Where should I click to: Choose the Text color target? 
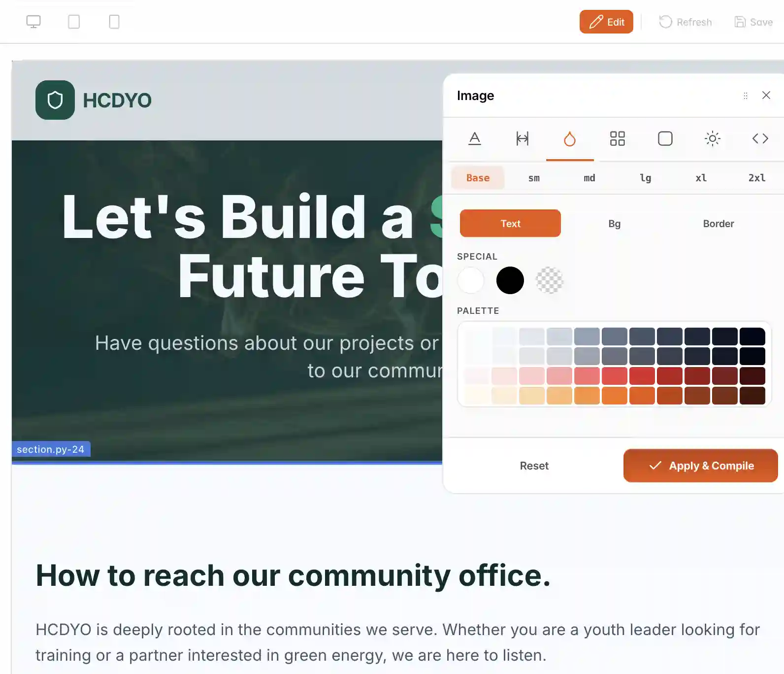pos(510,223)
